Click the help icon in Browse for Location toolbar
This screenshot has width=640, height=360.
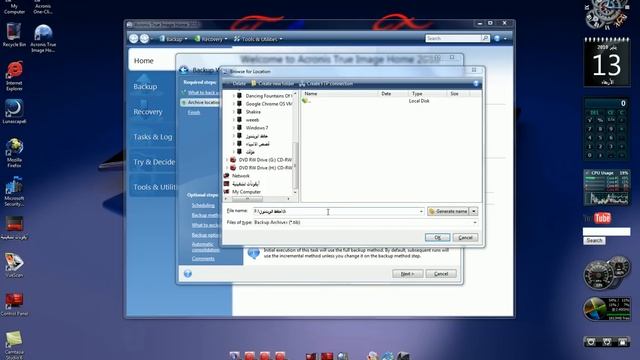[476, 84]
